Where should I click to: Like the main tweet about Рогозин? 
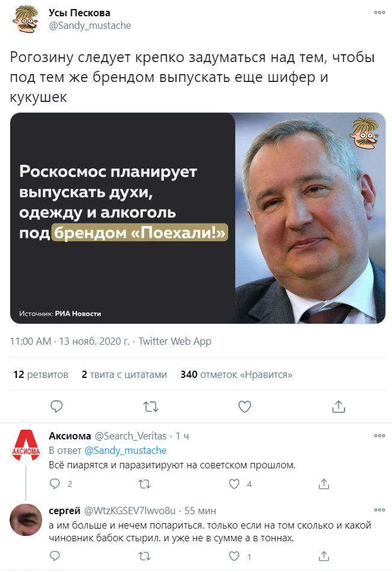coord(244,406)
